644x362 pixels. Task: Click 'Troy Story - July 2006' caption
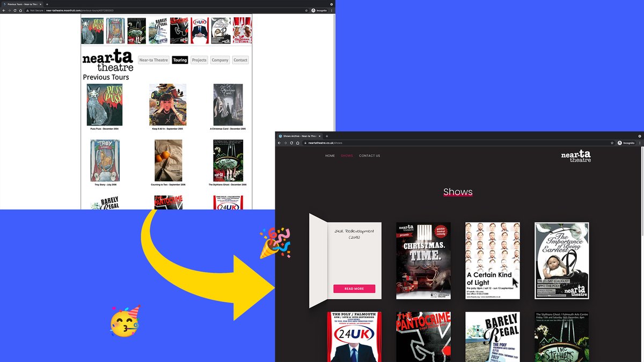(105, 184)
